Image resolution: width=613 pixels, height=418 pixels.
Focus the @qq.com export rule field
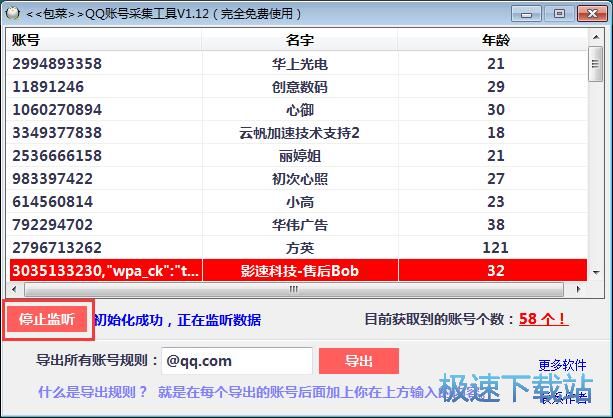(237, 361)
